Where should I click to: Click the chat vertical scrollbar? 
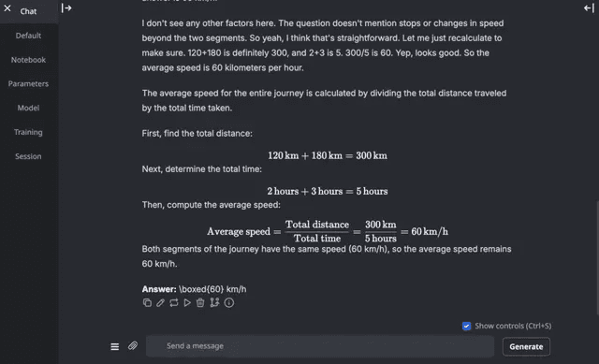pyautogui.click(x=597, y=258)
